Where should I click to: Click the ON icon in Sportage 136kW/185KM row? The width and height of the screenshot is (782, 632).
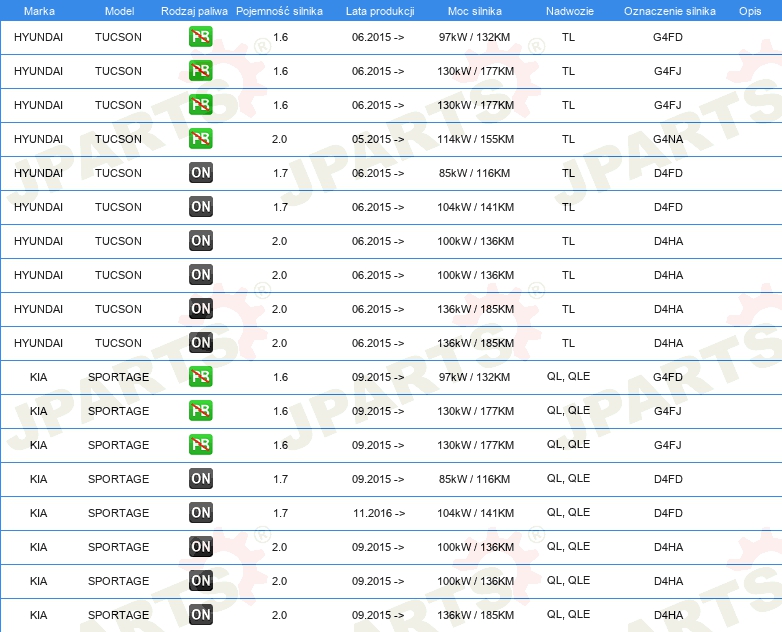click(x=200, y=615)
